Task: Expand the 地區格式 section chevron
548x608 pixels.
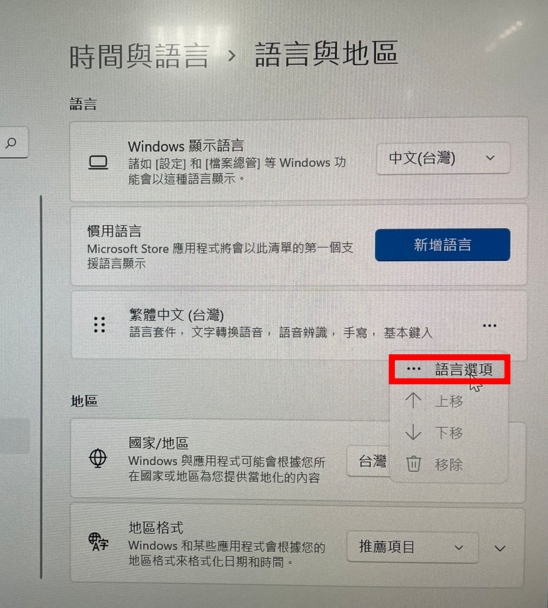Action: pyautogui.click(x=500, y=548)
